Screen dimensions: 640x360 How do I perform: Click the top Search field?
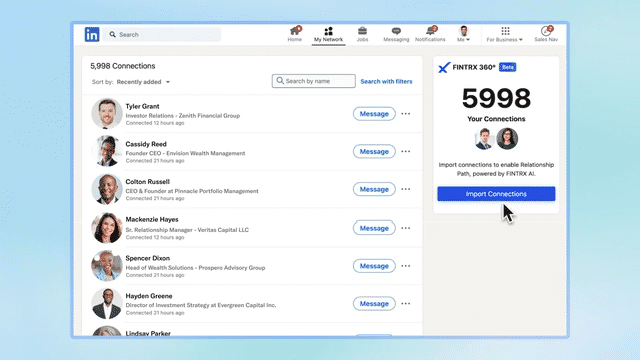[162, 35]
